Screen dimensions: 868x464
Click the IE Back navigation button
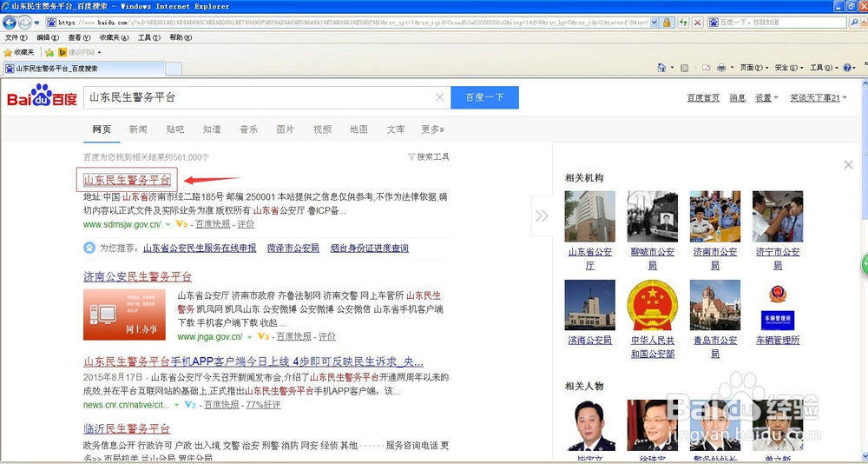pyautogui.click(x=9, y=23)
